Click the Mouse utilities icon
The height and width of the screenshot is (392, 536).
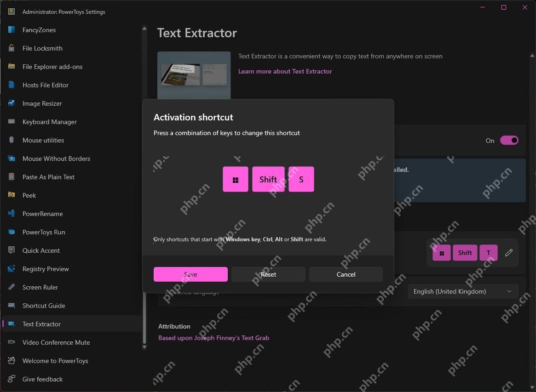[x=12, y=140]
